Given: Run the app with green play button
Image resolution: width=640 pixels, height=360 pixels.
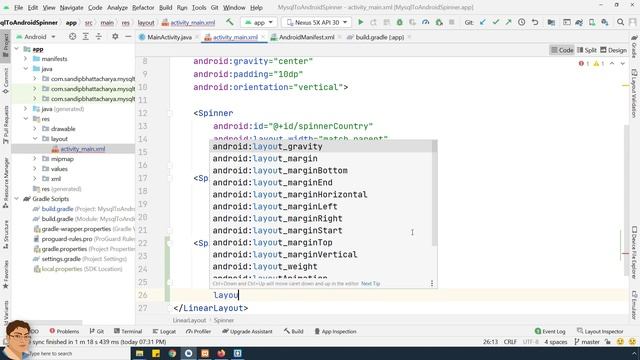Looking at the screenshot, I should (360, 22).
